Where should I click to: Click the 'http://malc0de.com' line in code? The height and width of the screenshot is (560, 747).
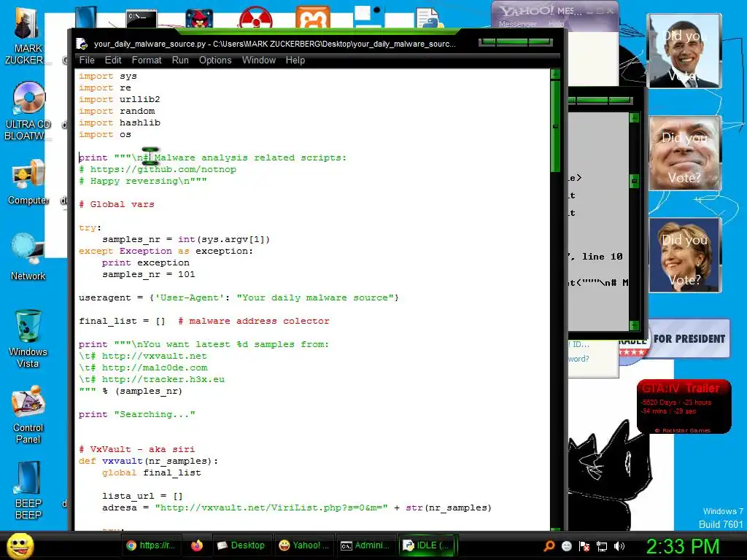coord(143,367)
